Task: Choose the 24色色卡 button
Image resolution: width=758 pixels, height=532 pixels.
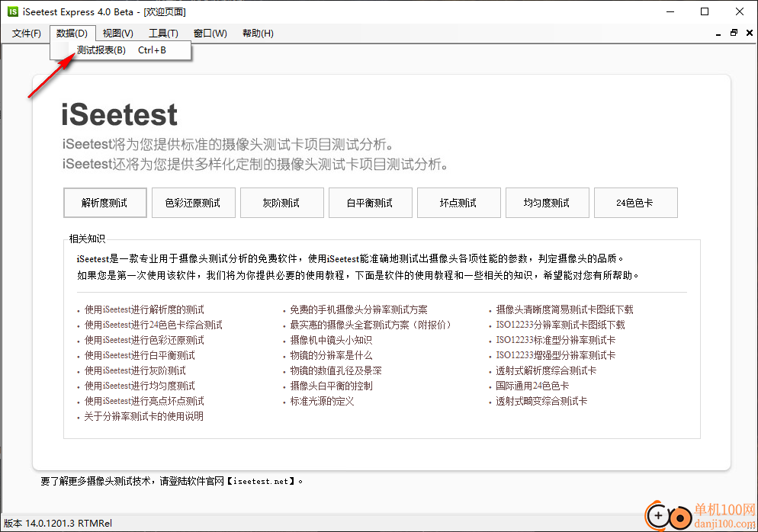Action: coord(636,203)
